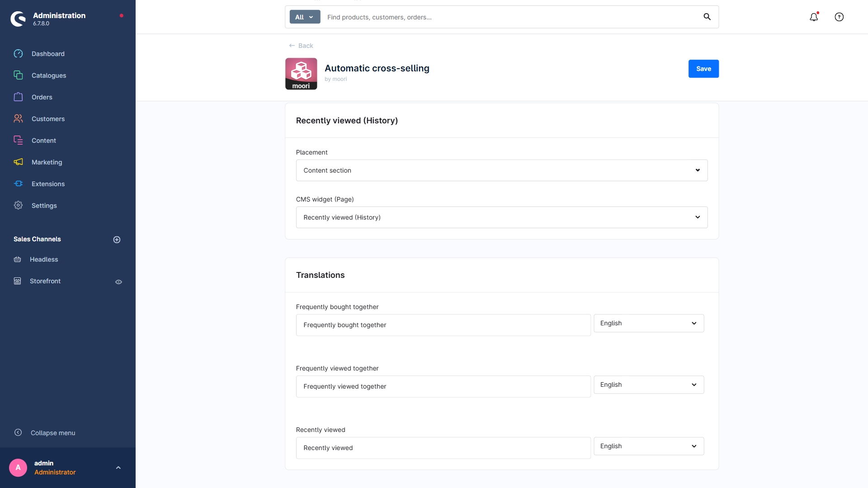Viewport: 868px width, 488px height.
Task: Open the All search scope selector
Action: tap(304, 17)
